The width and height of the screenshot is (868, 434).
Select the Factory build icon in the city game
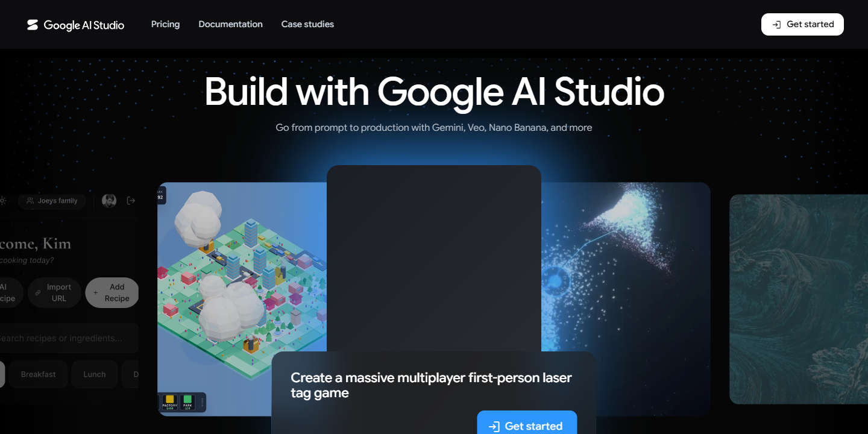(170, 401)
